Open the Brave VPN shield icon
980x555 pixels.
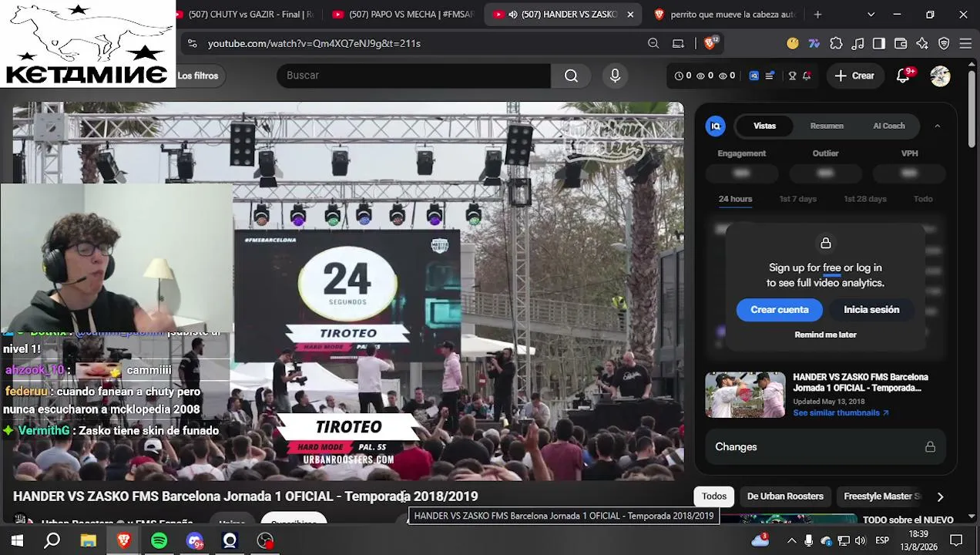[944, 43]
